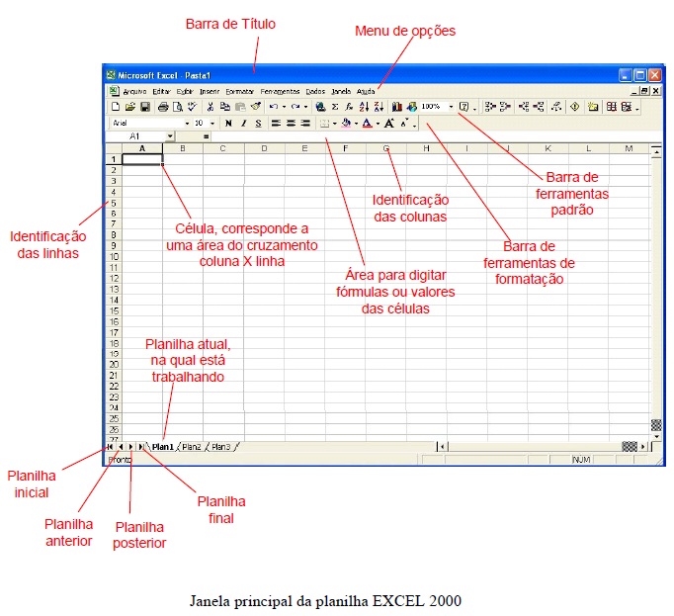
Task: Click the Excel document icon beside Arquivo
Action: pos(114,91)
